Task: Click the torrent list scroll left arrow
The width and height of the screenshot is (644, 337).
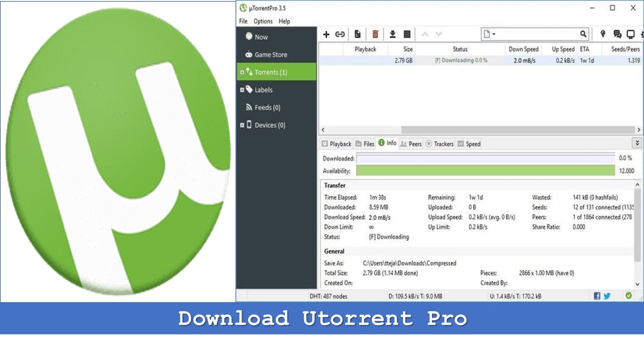Action: click(x=323, y=130)
